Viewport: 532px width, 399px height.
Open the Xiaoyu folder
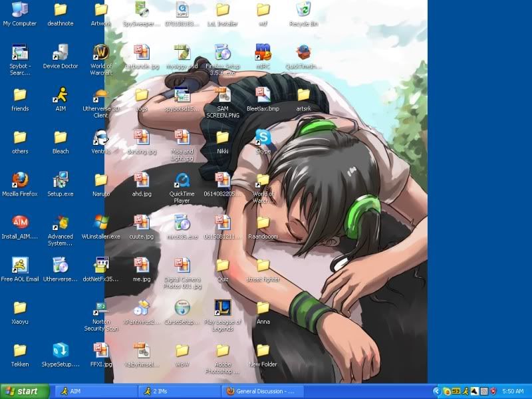(20, 312)
